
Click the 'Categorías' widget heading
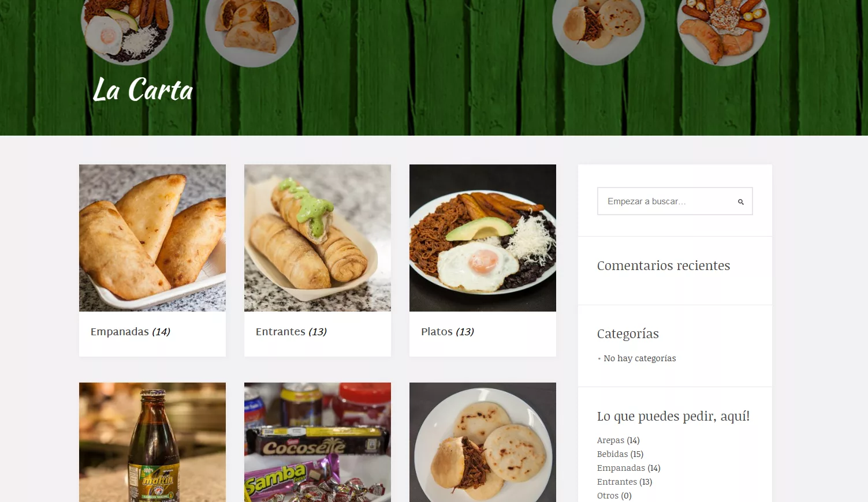point(628,334)
